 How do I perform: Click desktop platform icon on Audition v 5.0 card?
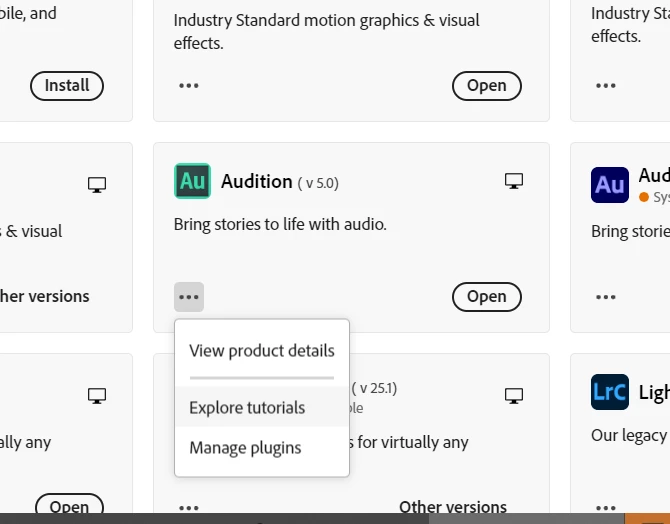pyautogui.click(x=514, y=181)
